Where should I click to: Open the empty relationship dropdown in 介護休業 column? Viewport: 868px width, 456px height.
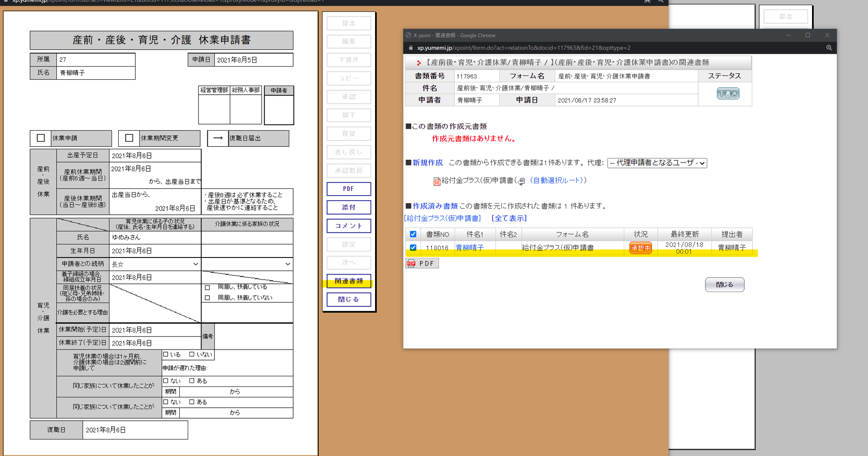pyautogui.click(x=247, y=264)
